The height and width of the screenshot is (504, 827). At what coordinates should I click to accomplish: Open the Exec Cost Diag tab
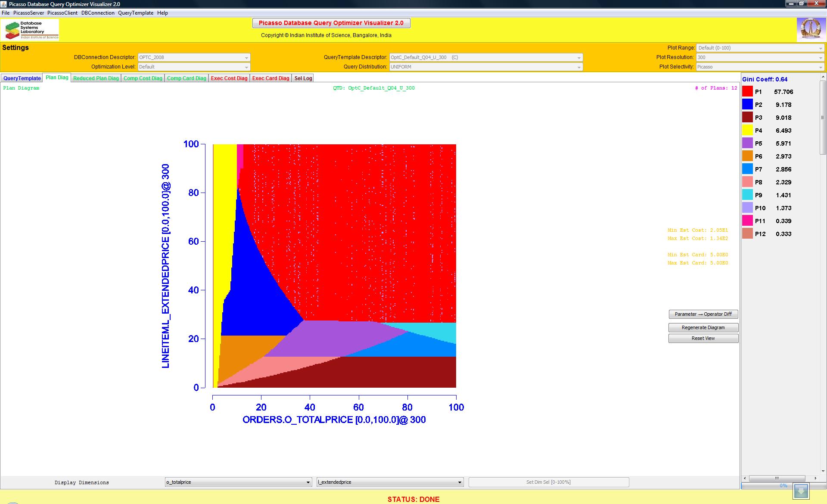coord(229,78)
